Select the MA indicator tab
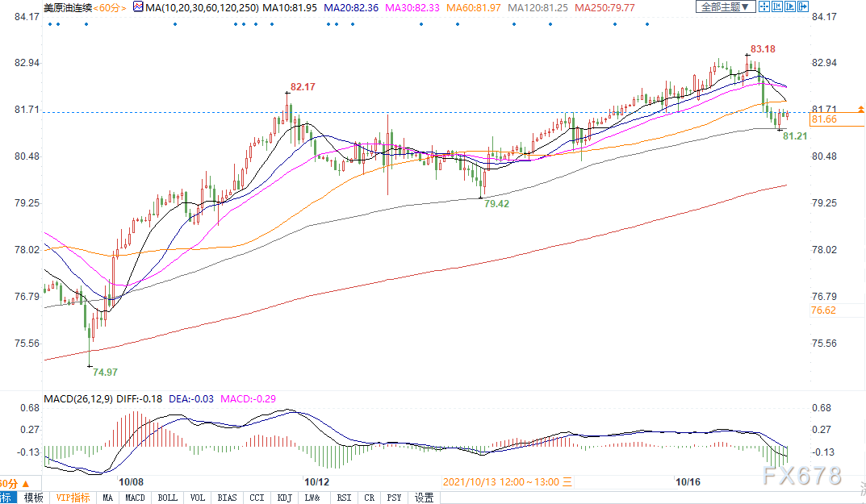Viewport: 866px width, 504px height. [107, 498]
